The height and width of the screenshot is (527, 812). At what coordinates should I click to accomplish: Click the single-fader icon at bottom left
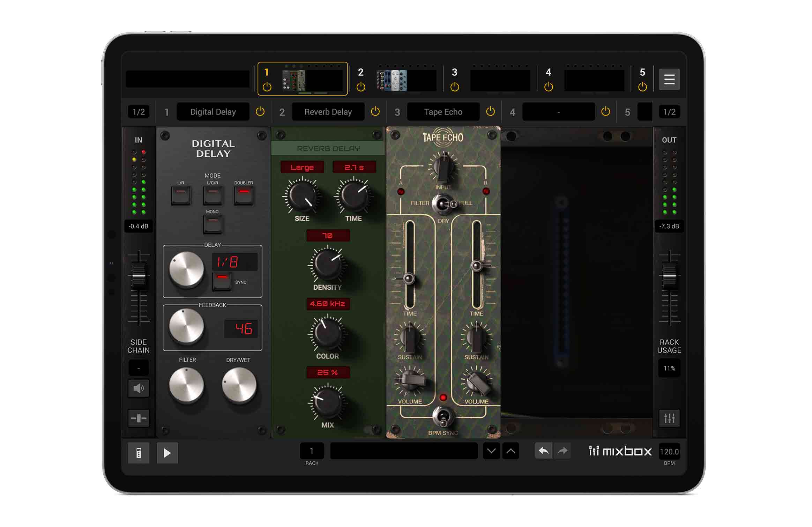[139, 418]
